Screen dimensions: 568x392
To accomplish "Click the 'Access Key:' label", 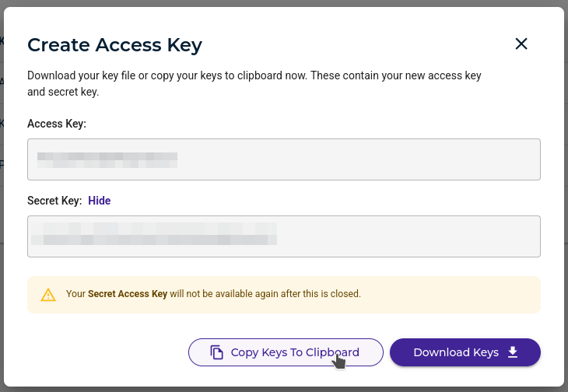I will click(x=57, y=124).
